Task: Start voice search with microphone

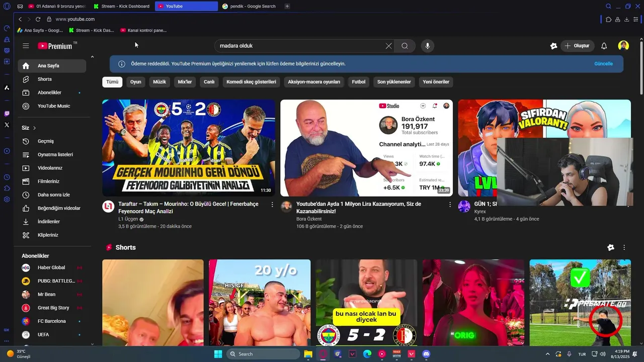Action: (x=428, y=46)
